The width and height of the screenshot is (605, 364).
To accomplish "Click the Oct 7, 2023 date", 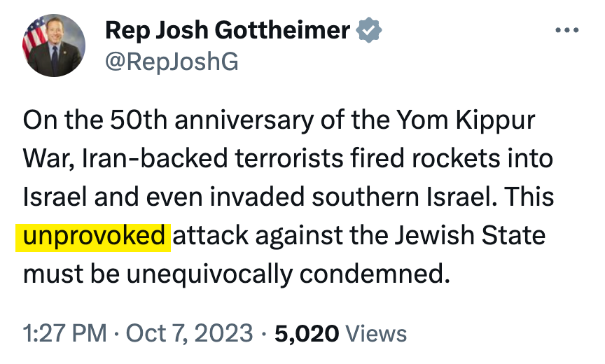I will pyautogui.click(x=189, y=332).
